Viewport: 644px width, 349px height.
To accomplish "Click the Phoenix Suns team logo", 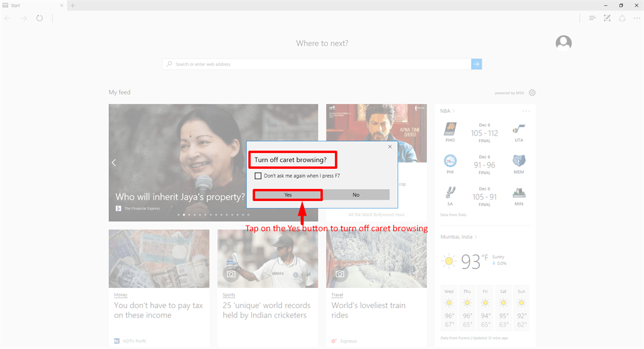I will coord(450,129).
